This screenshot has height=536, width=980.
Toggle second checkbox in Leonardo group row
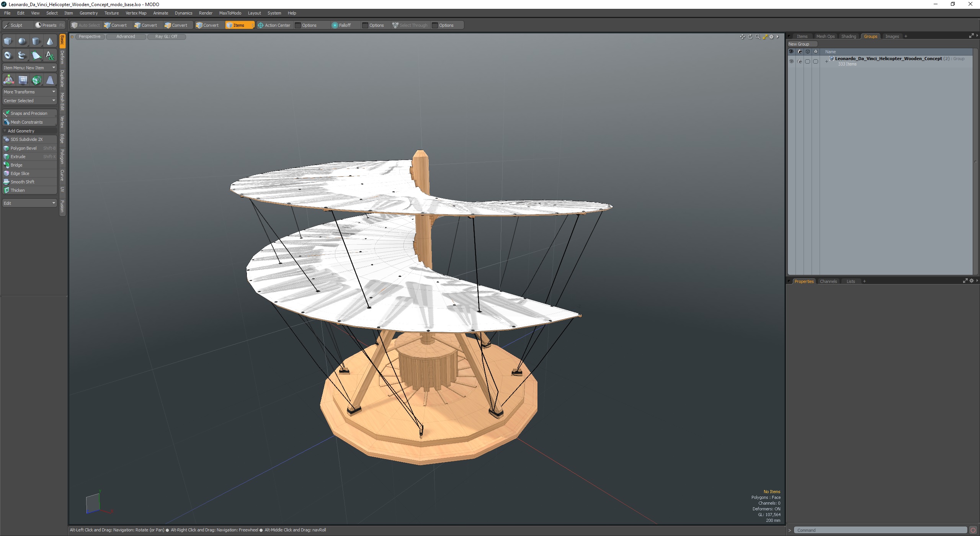click(x=815, y=61)
